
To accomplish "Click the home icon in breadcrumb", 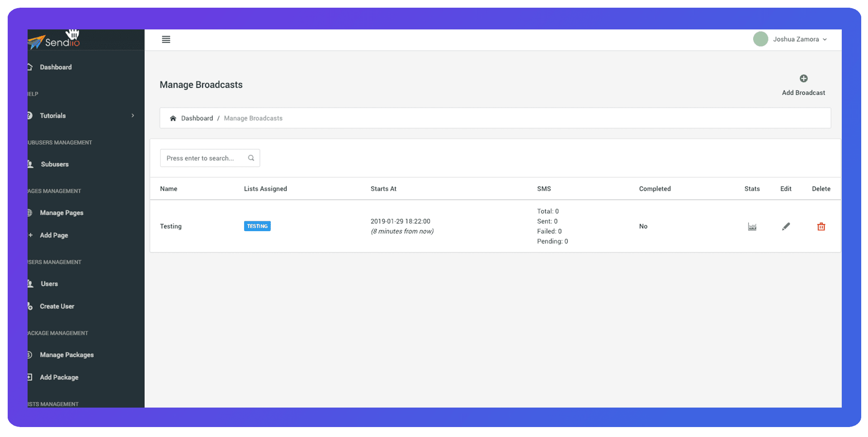I will [x=173, y=119].
